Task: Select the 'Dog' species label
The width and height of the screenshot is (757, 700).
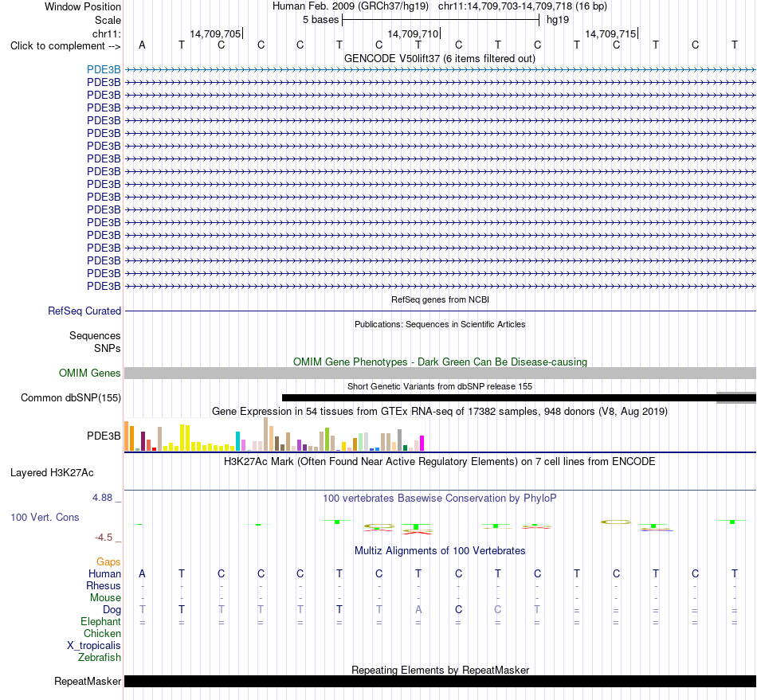Action: [x=112, y=610]
